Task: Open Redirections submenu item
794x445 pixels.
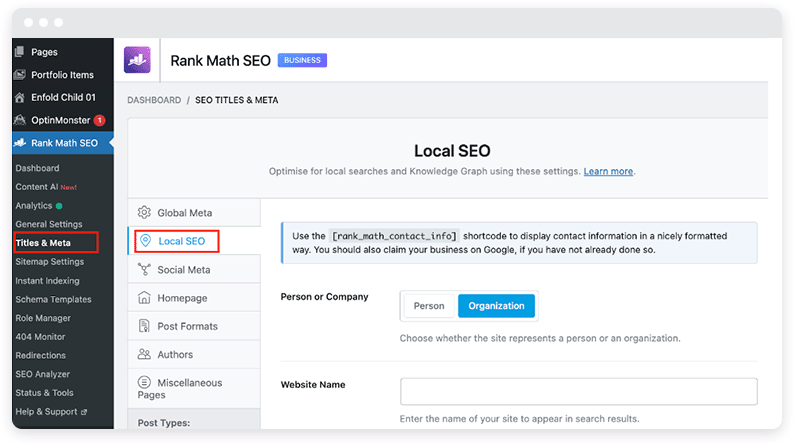Action: (x=41, y=355)
